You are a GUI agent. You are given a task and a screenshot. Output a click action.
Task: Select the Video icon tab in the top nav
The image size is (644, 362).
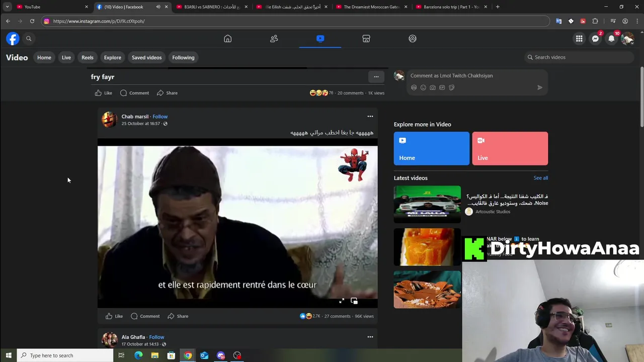click(320, 39)
